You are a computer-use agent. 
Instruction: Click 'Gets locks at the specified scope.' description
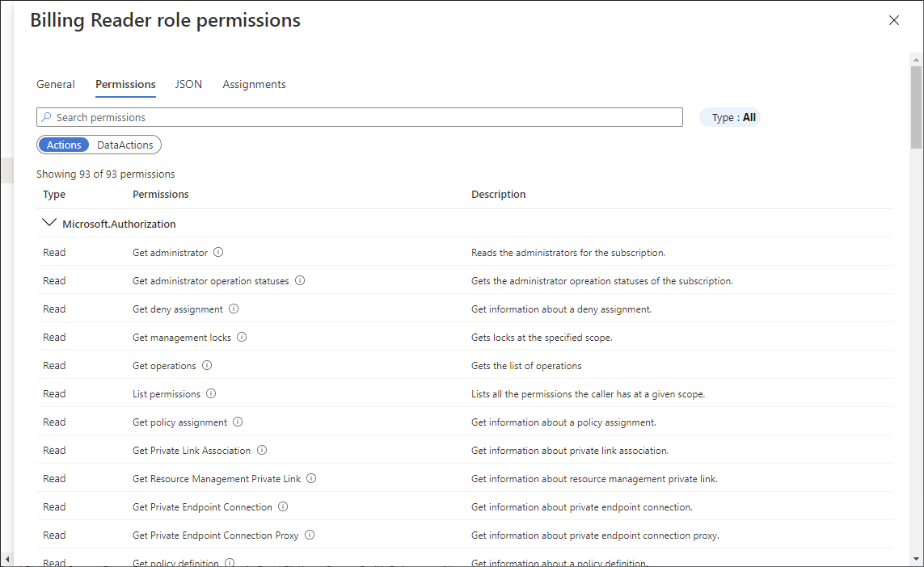(542, 338)
